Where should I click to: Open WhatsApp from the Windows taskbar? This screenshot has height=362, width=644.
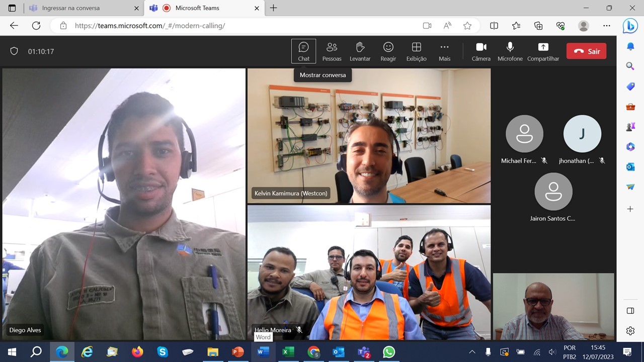click(x=389, y=352)
